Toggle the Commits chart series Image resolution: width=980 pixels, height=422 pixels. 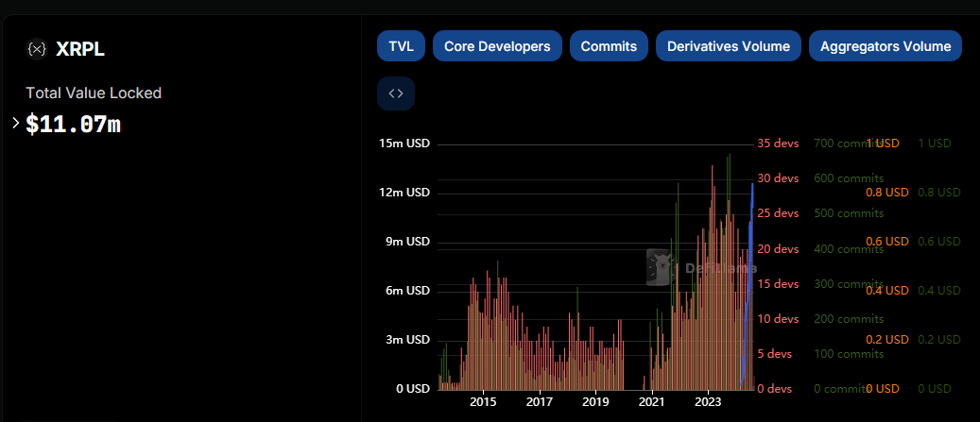pos(609,46)
